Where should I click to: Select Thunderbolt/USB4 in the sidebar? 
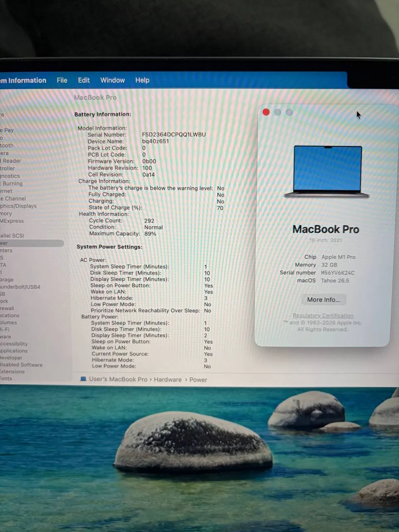coord(20,287)
